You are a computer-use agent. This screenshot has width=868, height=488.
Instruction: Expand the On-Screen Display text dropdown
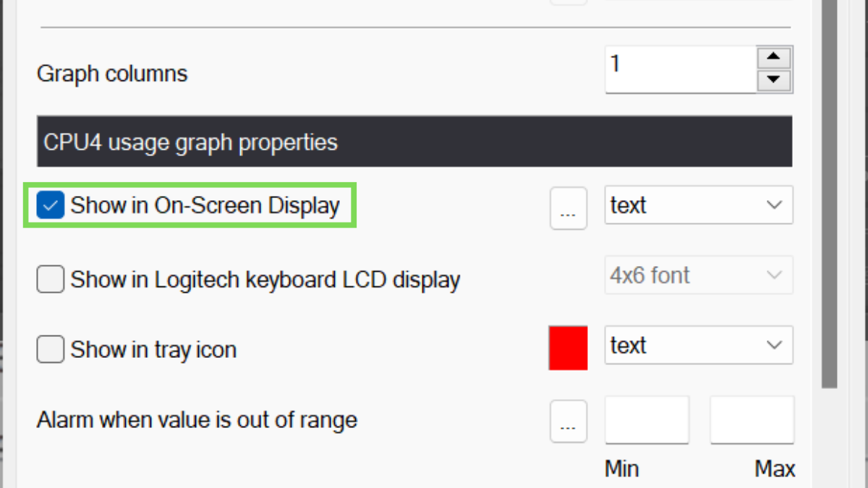[698, 206]
